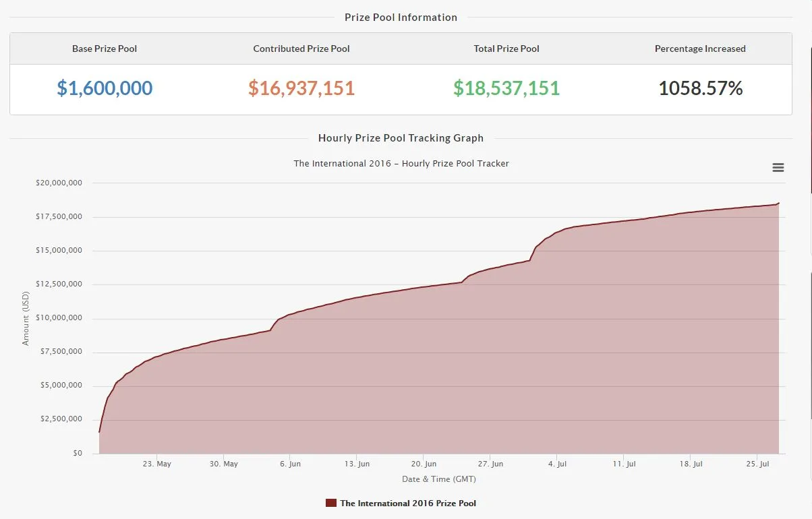This screenshot has height=519, width=812.
Task: Select the $16,937,151 contributed prize value
Action: [301, 88]
